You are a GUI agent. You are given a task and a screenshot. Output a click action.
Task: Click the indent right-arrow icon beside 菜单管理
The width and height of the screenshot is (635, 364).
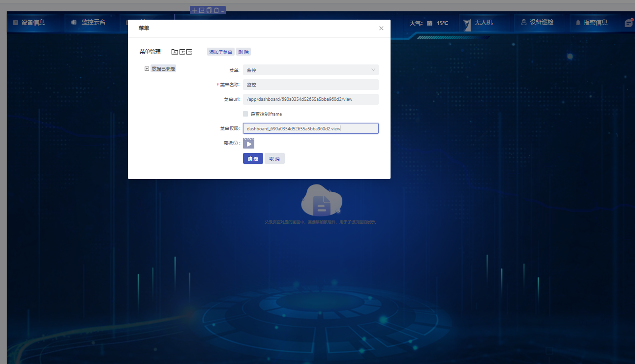click(x=189, y=52)
